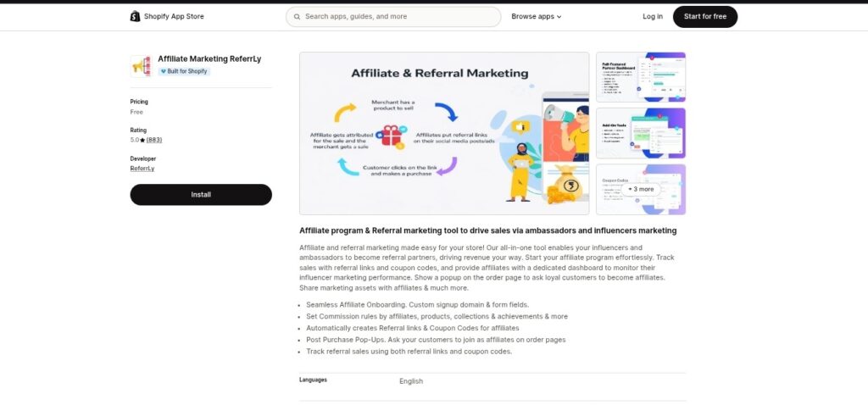Click the Start for free button
Screen dimensions: 868x405
click(704, 17)
